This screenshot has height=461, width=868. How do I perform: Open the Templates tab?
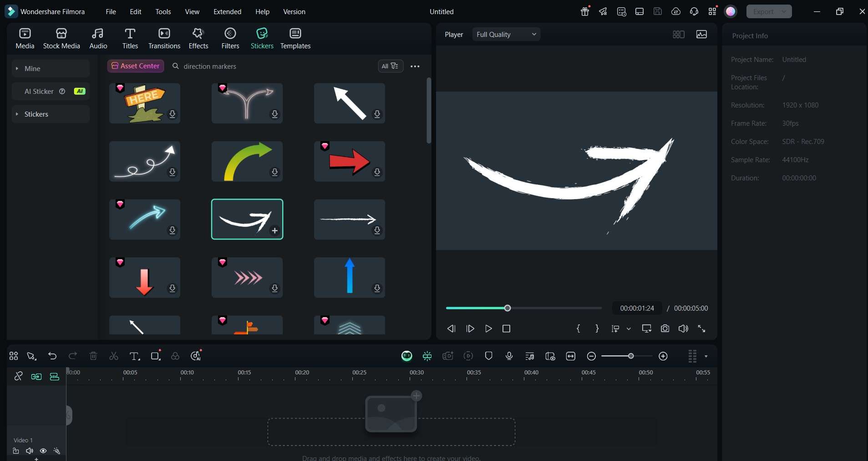pos(295,38)
